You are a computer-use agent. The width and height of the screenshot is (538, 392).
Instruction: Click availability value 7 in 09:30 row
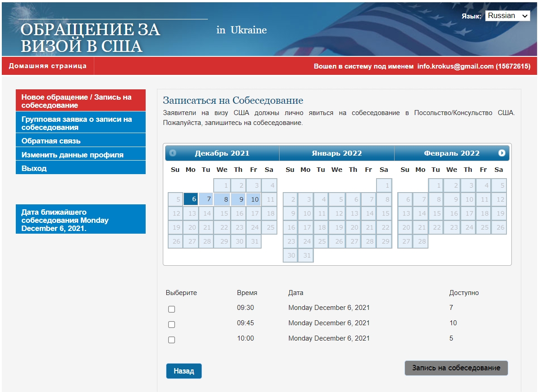(x=451, y=308)
